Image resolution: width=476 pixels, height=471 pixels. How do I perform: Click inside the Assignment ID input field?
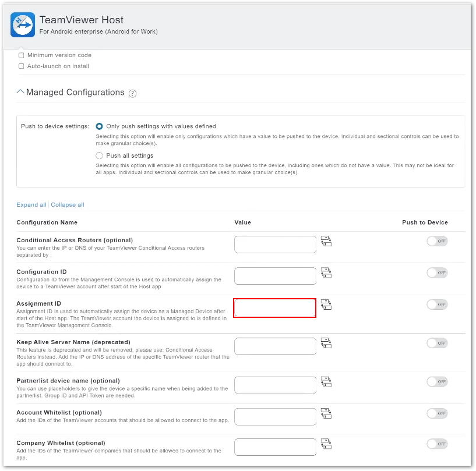pyautogui.click(x=274, y=308)
